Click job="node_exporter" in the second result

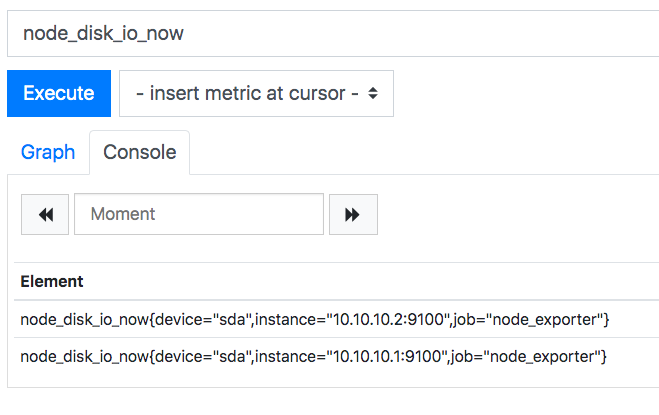(527, 357)
